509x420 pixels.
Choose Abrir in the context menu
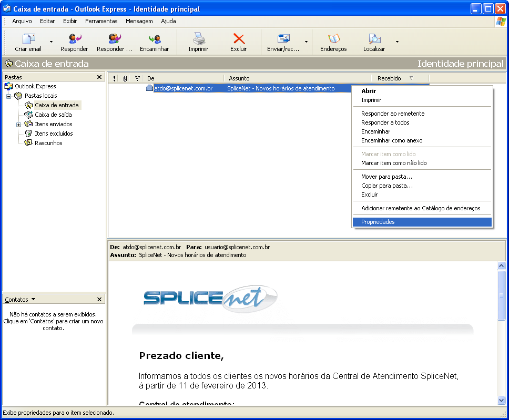422,91
